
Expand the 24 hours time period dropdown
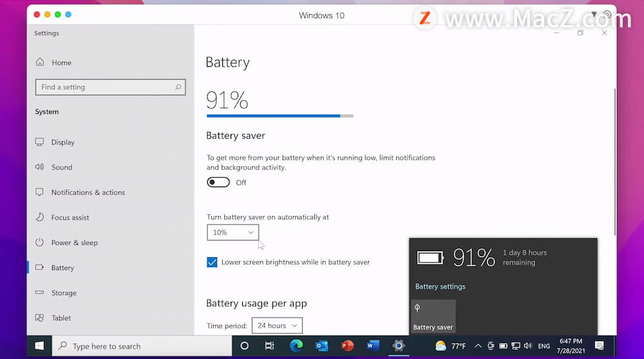click(x=277, y=326)
